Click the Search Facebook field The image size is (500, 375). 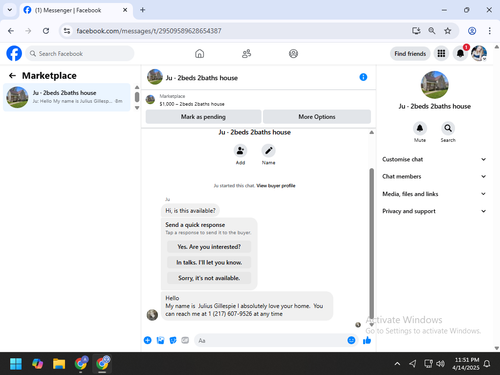coord(80,53)
